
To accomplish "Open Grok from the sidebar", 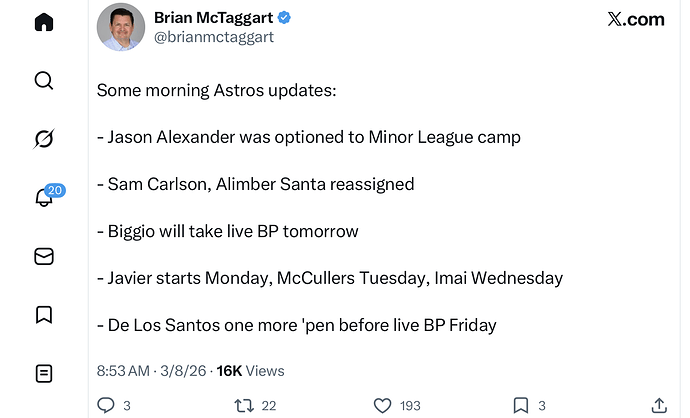I will click(x=44, y=139).
